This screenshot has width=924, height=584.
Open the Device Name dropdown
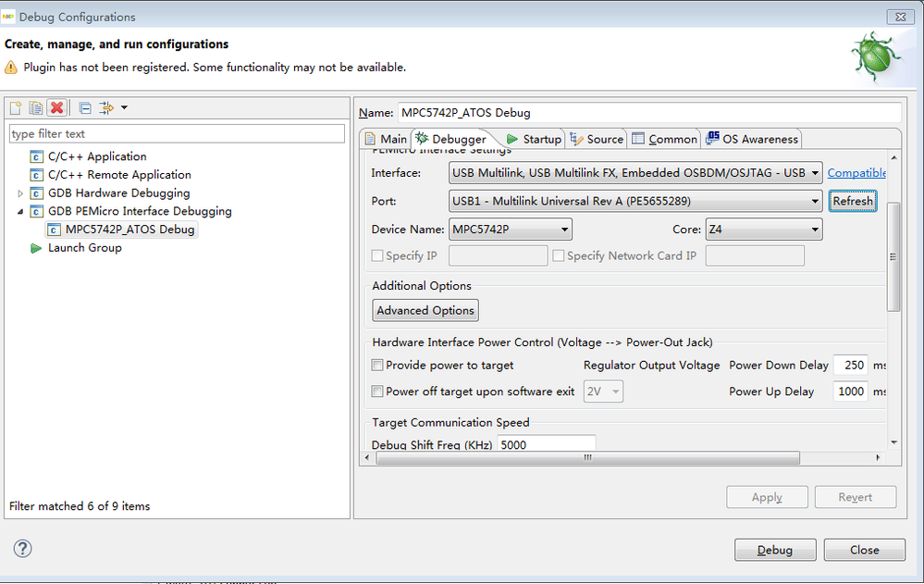click(564, 230)
